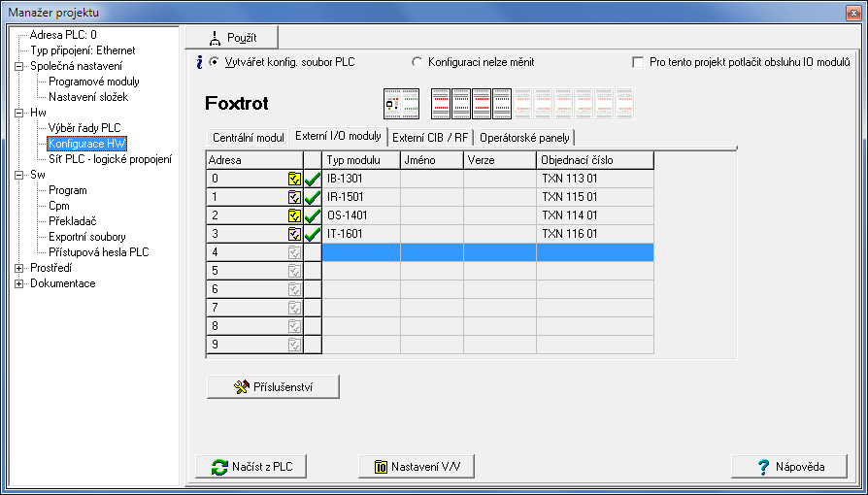Open 'Exportní soubory' tree item

pyautogui.click(x=87, y=237)
